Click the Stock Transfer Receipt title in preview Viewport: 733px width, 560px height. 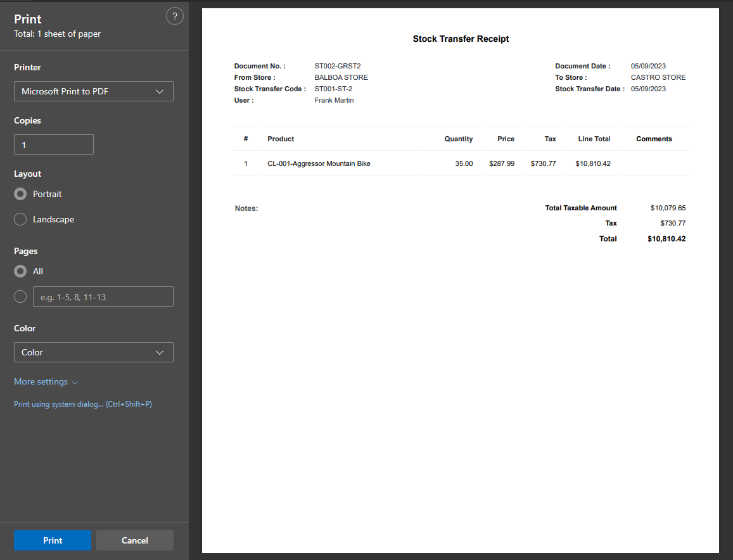tap(461, 39)
